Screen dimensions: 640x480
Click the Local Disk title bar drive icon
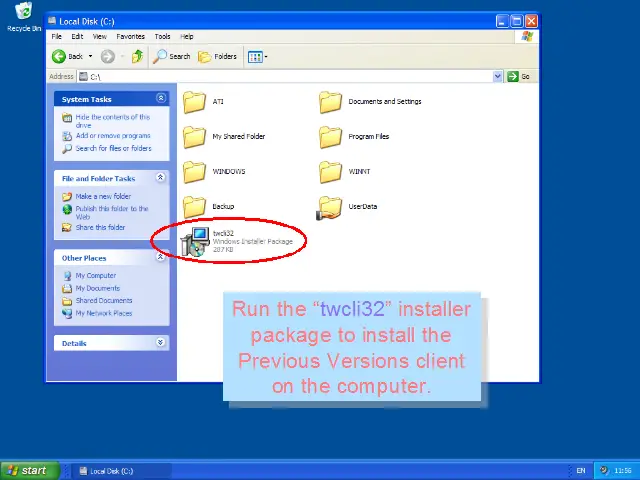click(52, 21)
